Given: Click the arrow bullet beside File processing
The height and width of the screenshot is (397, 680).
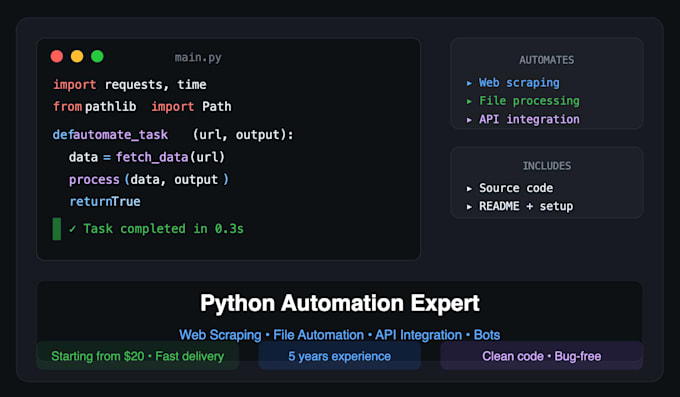Looking at the screenshot, I should 469,101.
